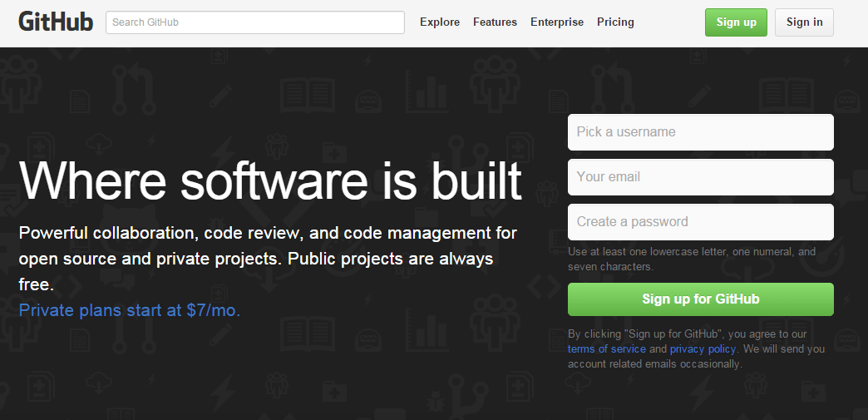The image size is (868, 420).
Task: Go to the Enterprise page
Action: (x=557, y=22)
